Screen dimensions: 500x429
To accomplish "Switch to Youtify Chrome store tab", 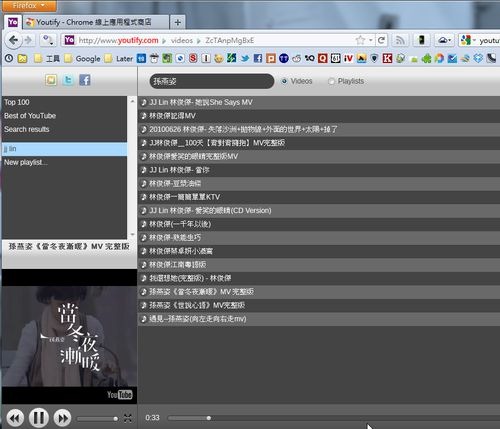I will 96,22.
